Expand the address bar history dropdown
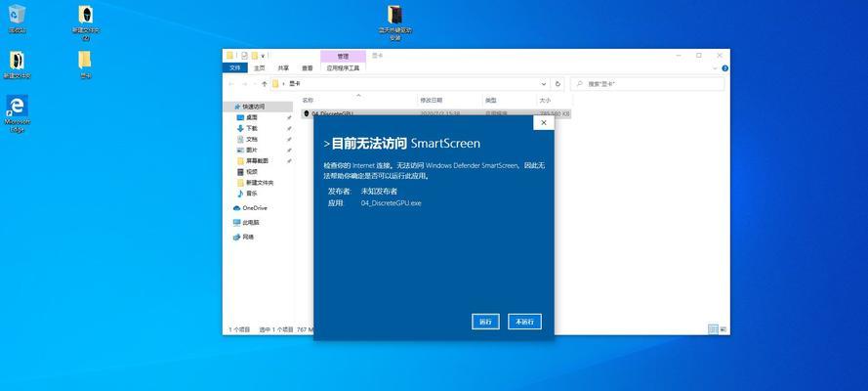 (544, 84)
